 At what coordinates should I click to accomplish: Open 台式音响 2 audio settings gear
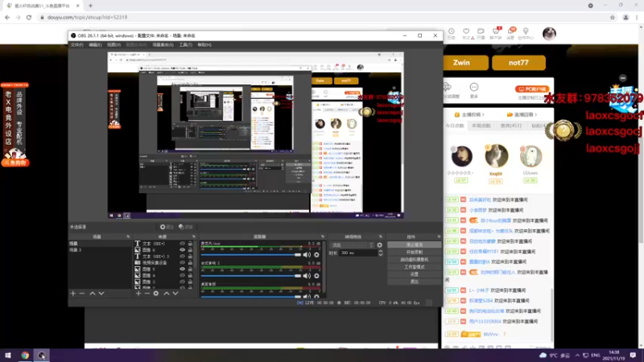point(316,276)
